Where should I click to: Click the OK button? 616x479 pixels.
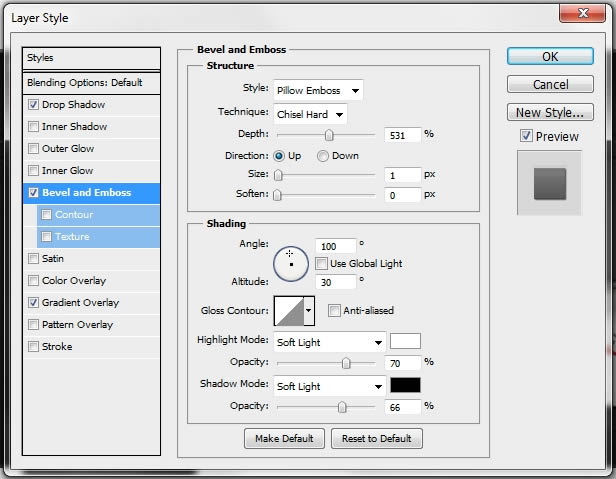point(550,57)
